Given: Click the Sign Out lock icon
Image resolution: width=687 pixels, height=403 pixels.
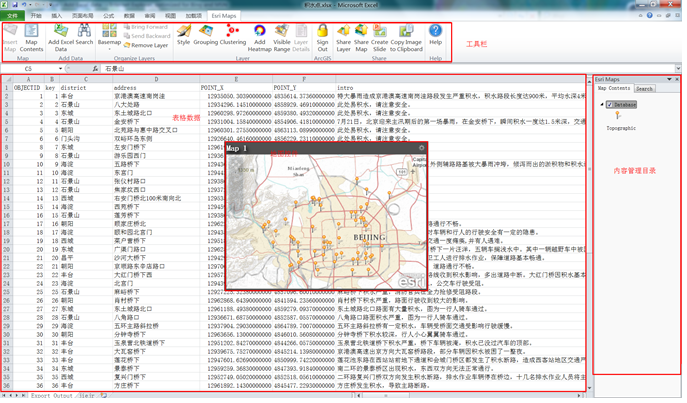Looking at the screenshot, I should point(322,38).
